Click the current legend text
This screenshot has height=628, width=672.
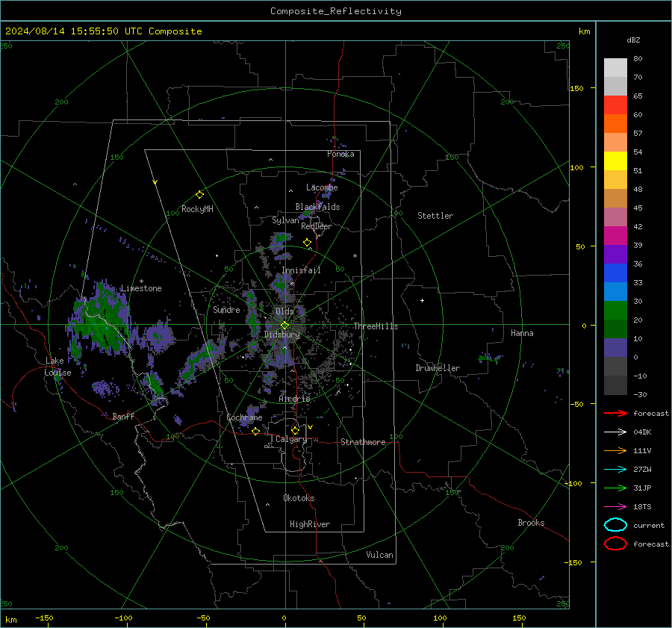[x=649, y=526]
